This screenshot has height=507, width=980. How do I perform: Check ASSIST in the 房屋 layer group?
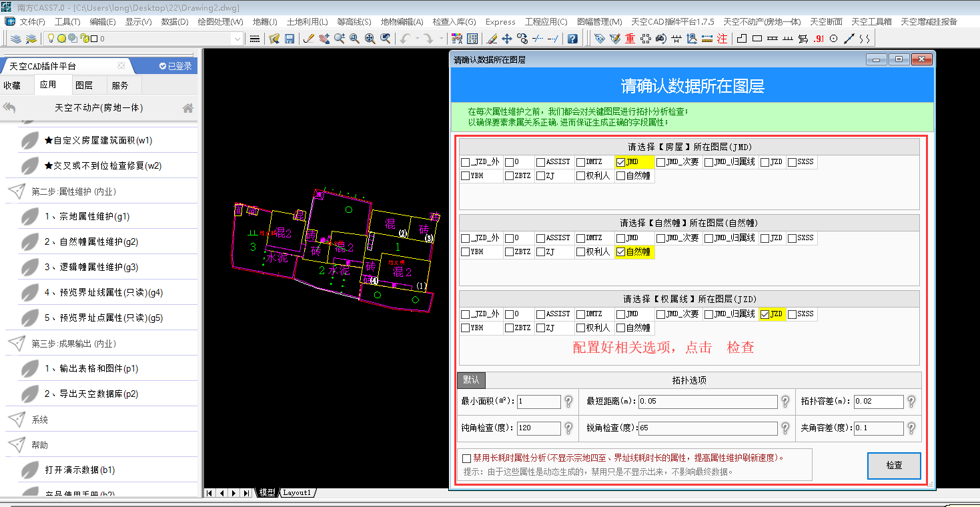click(x=541, y=162)
